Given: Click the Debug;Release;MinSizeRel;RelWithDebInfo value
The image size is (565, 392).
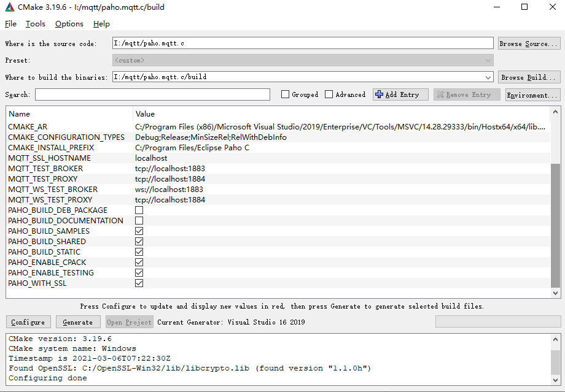Looking at the screenshot, I should click(211, 137).
